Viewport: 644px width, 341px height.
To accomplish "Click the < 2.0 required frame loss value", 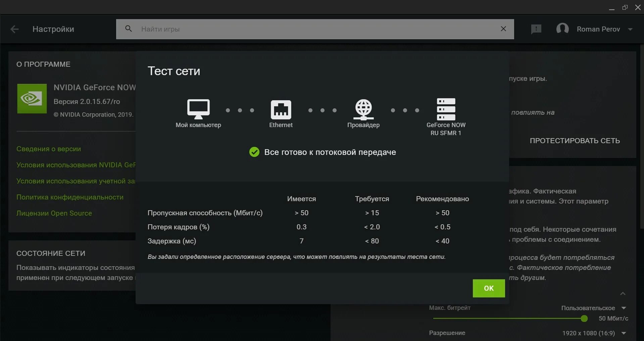I will click(x=372, y=227).
